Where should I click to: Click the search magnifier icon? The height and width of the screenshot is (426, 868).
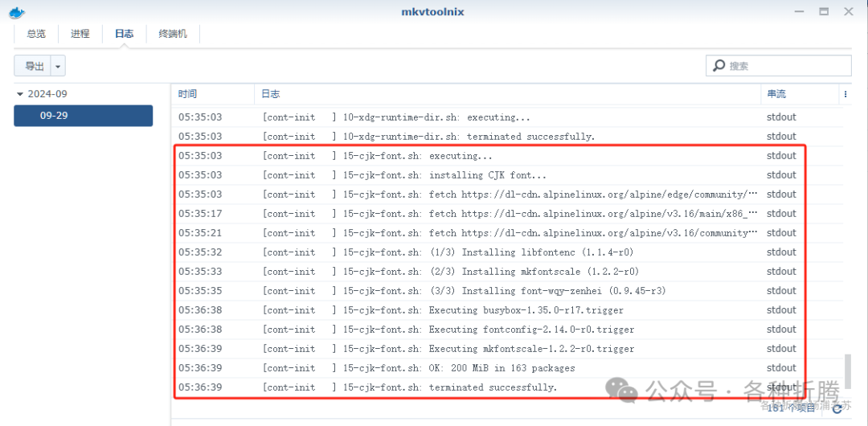click(x=718, y=65)
